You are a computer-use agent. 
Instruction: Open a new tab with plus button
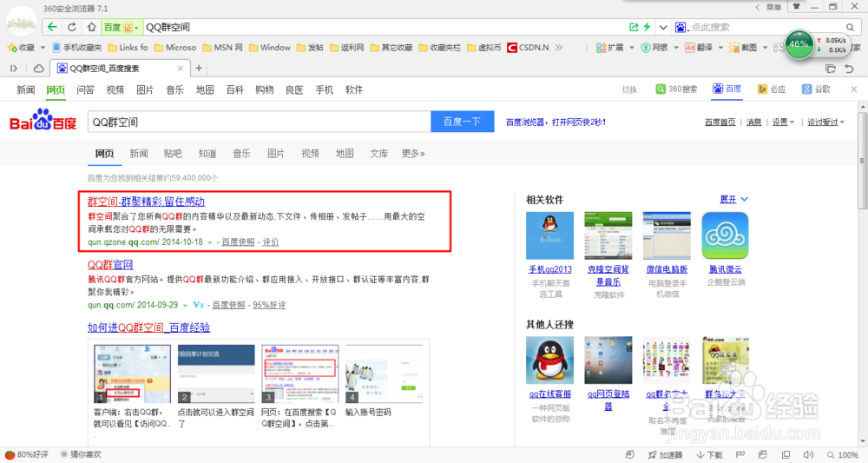coord(199,68)
